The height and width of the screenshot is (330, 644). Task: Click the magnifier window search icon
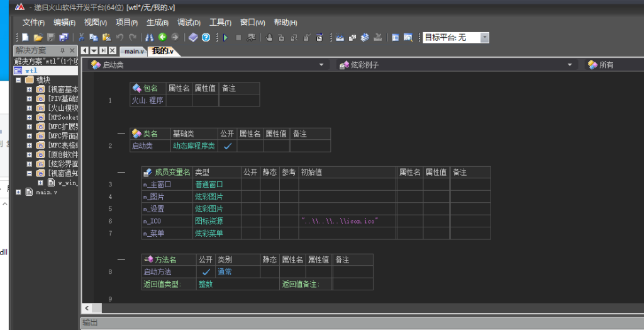click(408, 37)
